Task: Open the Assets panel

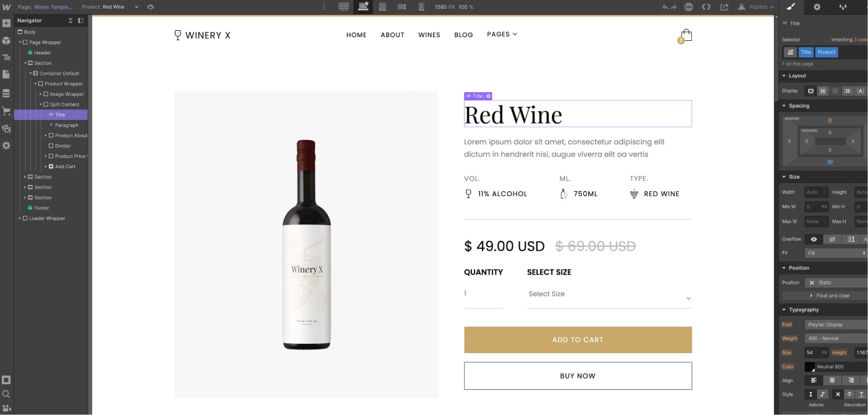Action: (7, 128)
